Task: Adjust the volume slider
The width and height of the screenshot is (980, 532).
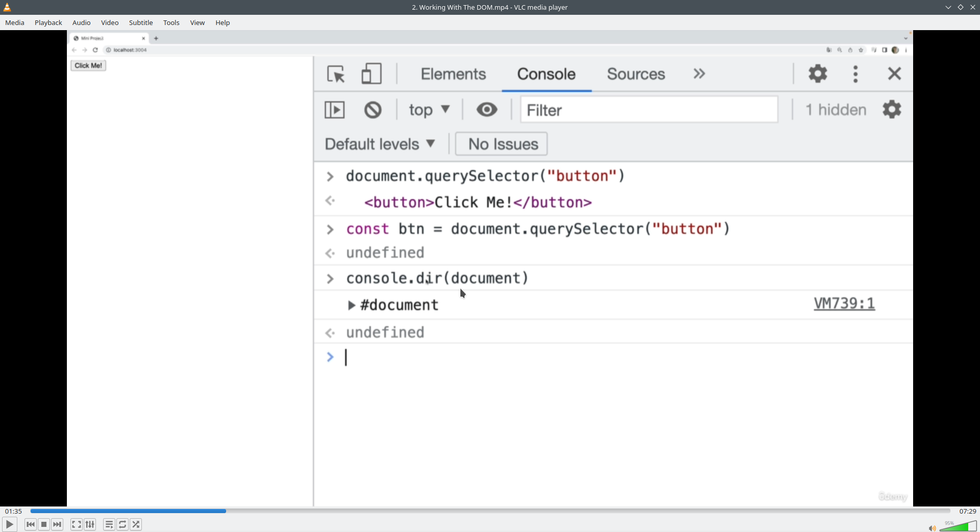Action: coord(958,526)
